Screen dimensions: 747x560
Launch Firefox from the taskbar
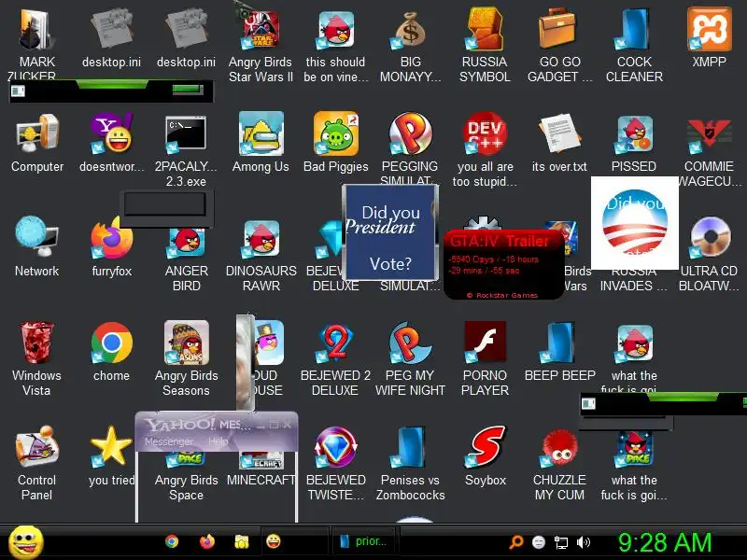point(207,541)
